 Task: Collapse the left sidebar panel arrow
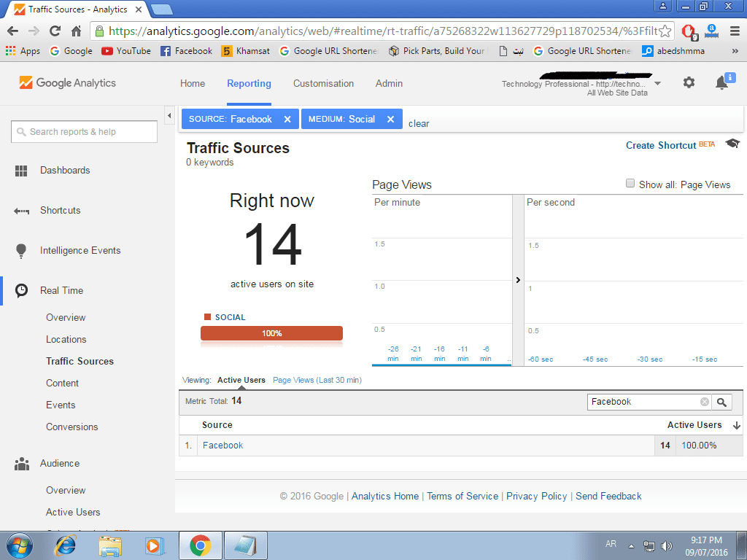pos(169,116)
